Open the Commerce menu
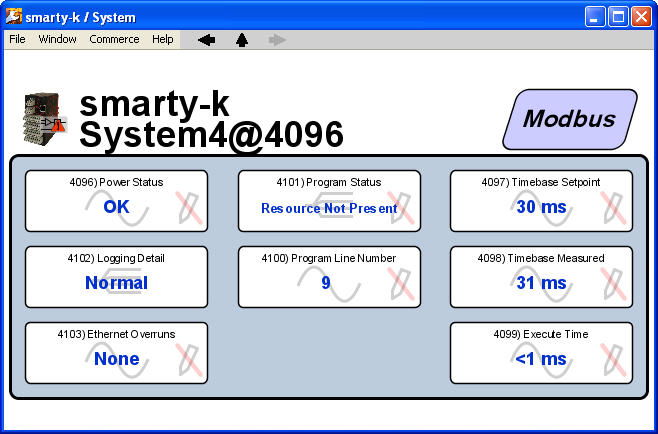This screenshot has height=434, width=658. click(114, 39)
